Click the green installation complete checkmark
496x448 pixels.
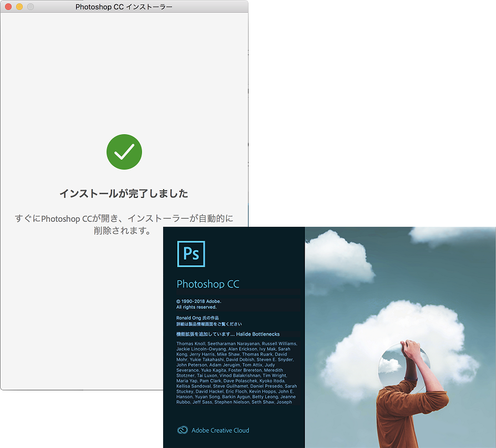[x=124, y=152]
